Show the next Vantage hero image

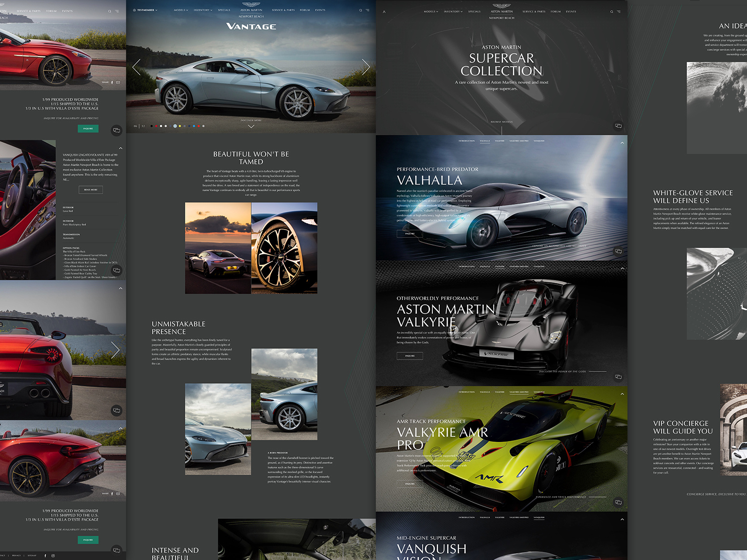point(366,67)
